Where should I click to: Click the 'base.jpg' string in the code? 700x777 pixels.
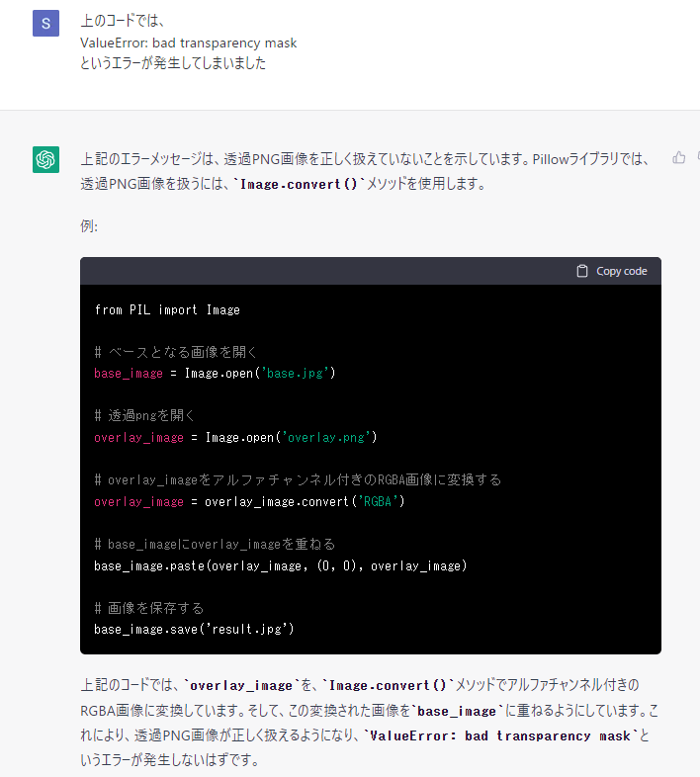295,373
